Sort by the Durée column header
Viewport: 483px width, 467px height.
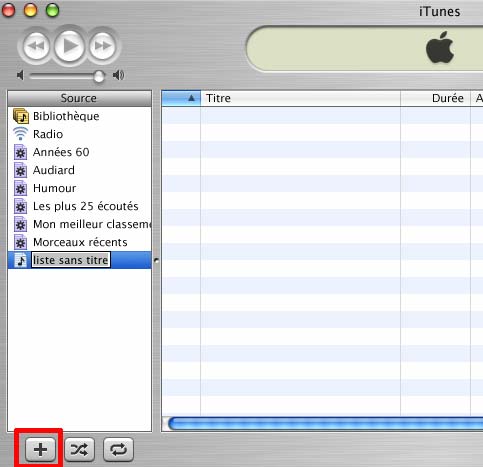pyautogui.click(x=435, y=98)
